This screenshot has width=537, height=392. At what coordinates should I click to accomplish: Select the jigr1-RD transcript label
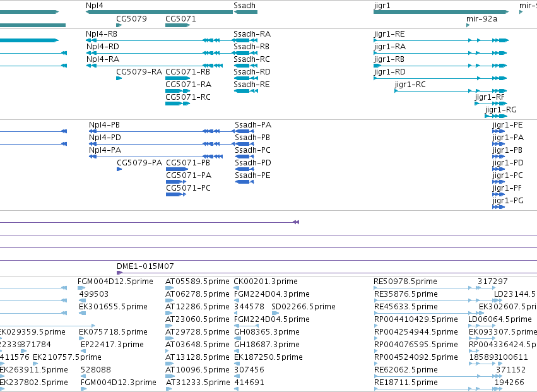tap(390, 73)
